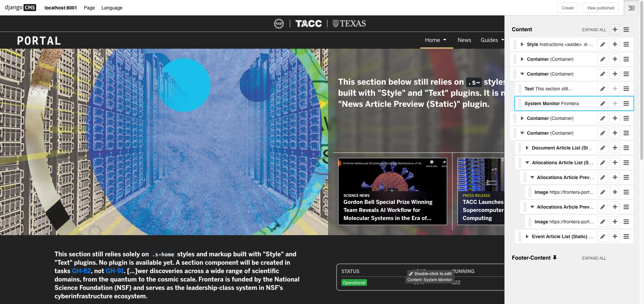Image resolution: width=644 pixels, height=304 pixels.
Task: Select System Monitor Frontera tree row
Action: [574, 103]
